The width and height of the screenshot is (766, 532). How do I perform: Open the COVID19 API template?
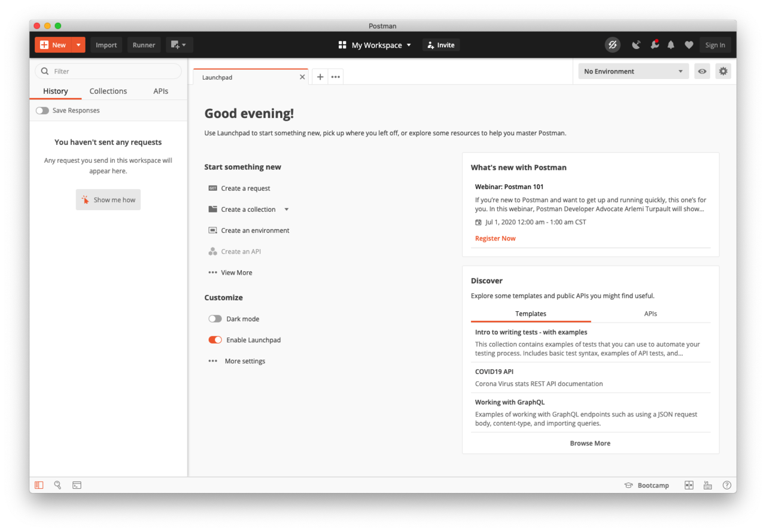(x=591, y=378)
